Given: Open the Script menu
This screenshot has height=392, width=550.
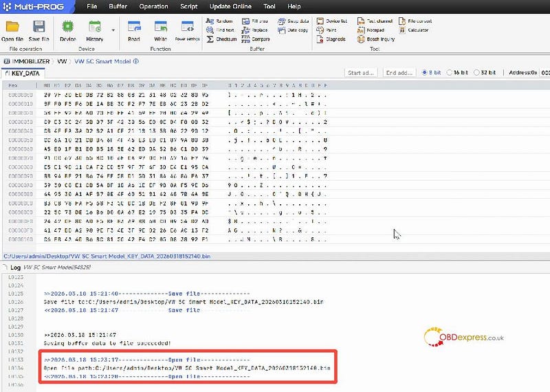Looking at the screenshot, I should [x=188, y=6].
